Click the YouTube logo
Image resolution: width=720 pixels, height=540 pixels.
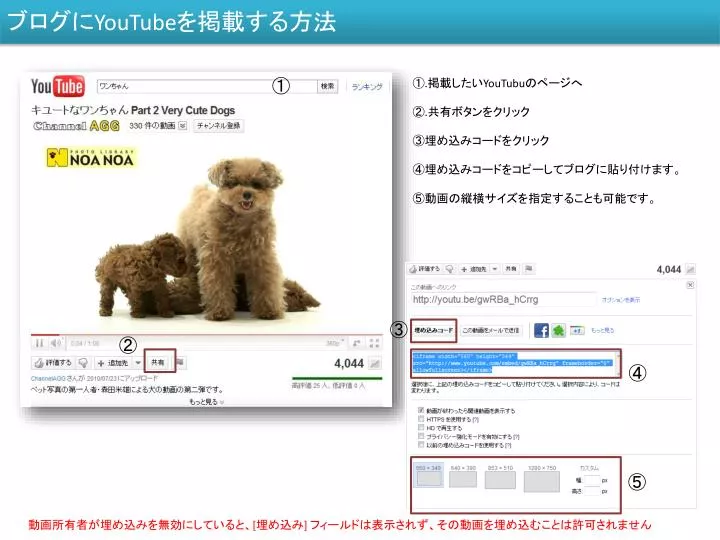(x=58, y=86)
